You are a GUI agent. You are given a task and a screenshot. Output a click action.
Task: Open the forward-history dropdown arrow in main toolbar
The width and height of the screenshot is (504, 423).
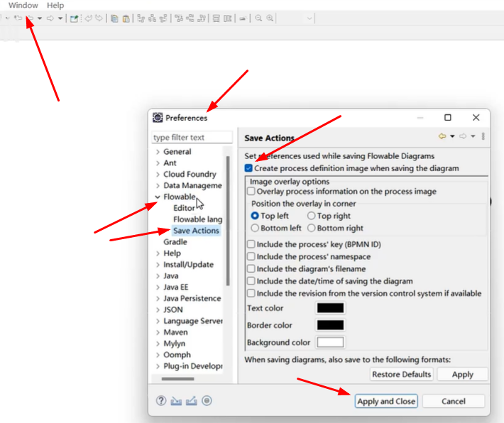click(60, 18)
